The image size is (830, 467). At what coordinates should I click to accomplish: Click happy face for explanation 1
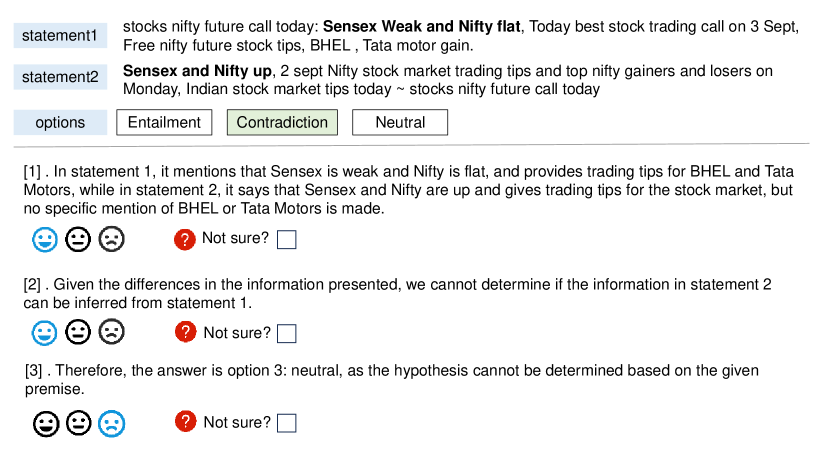(x=45, y=239)
